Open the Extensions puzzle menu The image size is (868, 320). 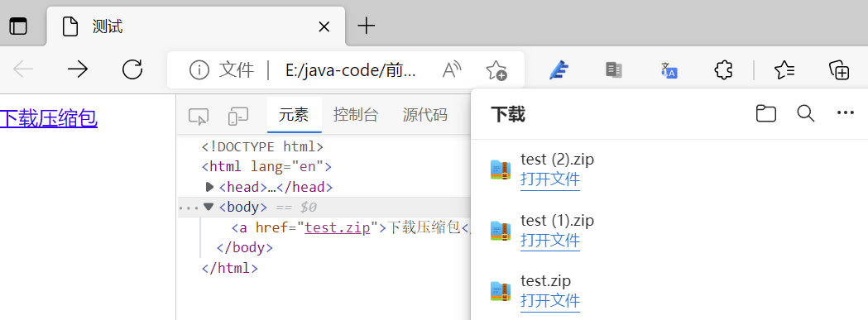click(723, 70)
